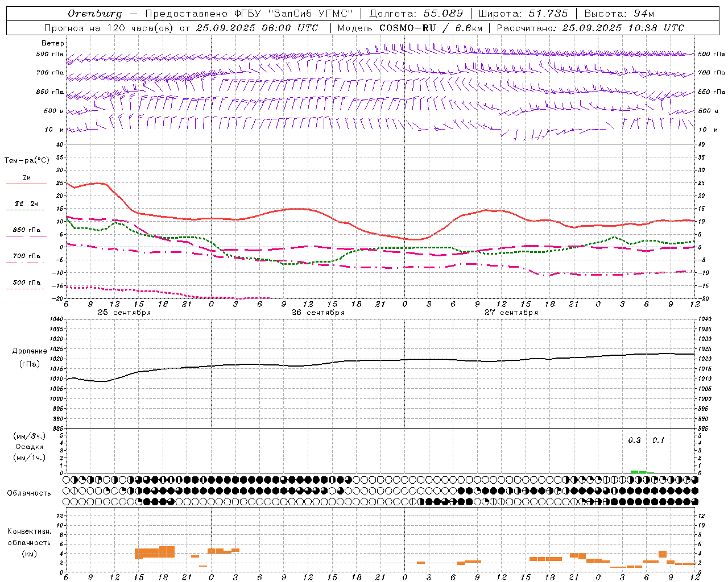This screenshot has height=582, width=728.
Task: Click the "Осадки" precipitation label
Action: click(x=29, y=447)
